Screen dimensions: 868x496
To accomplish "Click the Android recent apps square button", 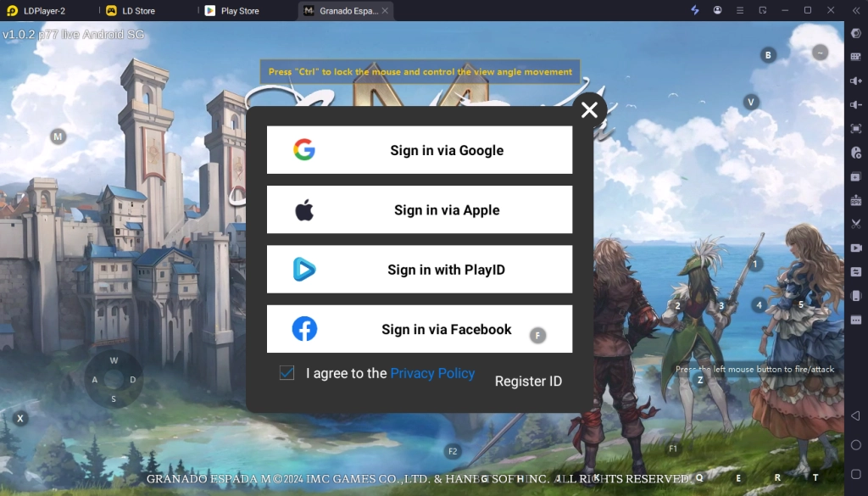I will (856, 475).
